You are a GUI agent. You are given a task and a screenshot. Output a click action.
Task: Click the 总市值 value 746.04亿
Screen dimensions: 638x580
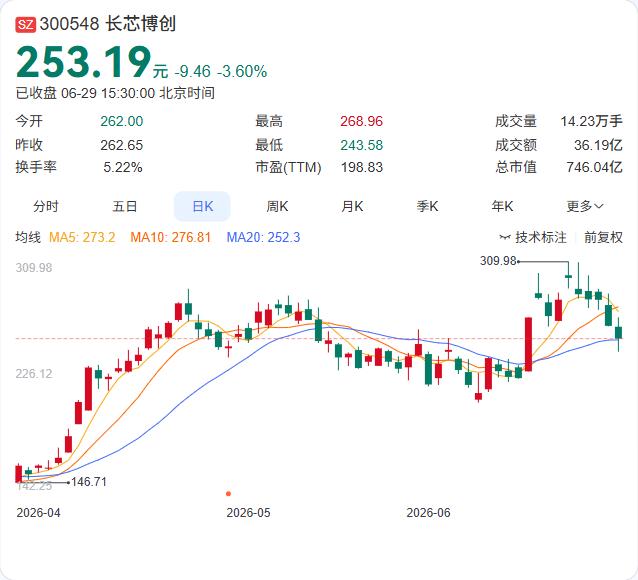(594, 167)
